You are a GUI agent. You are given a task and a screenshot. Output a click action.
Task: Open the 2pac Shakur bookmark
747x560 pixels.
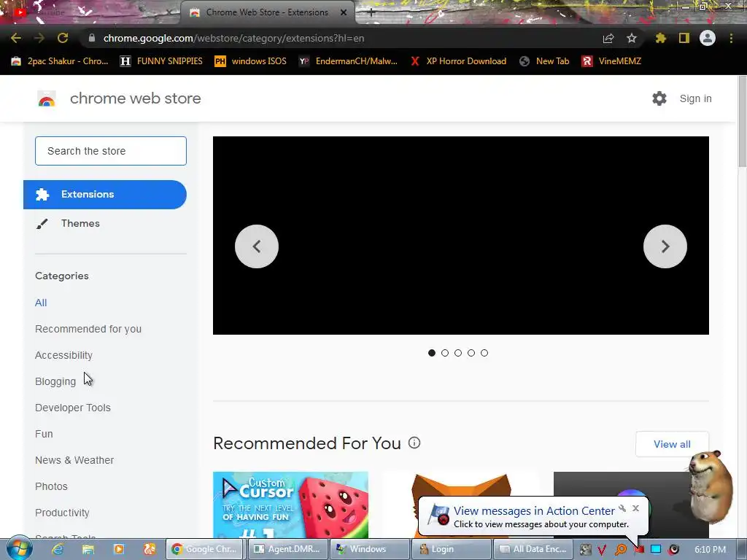[60, 61]
